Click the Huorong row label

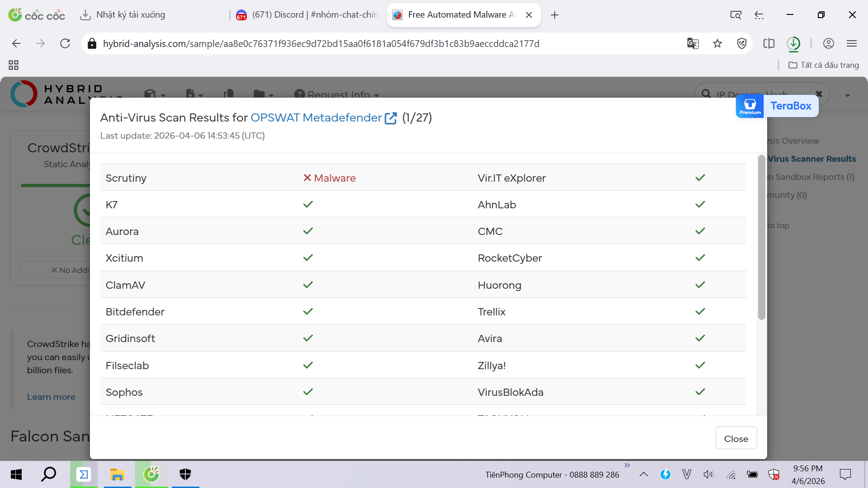coord(500,285)
